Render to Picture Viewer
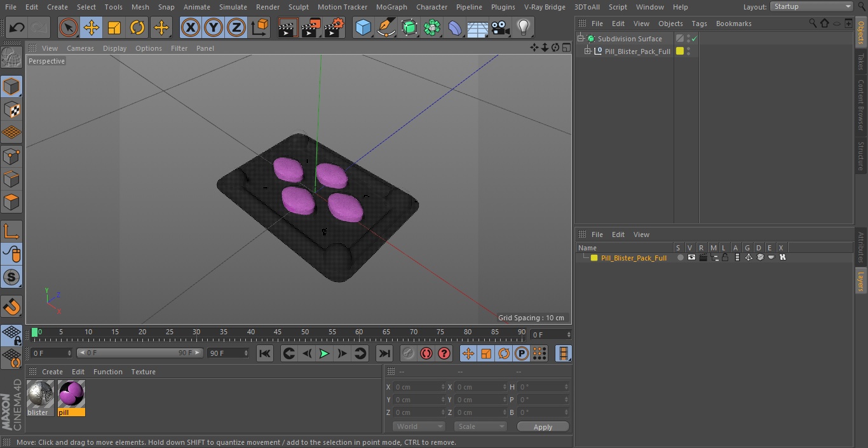Image resolution: width=868 pixels, height=448 pixels. (311, 27)
